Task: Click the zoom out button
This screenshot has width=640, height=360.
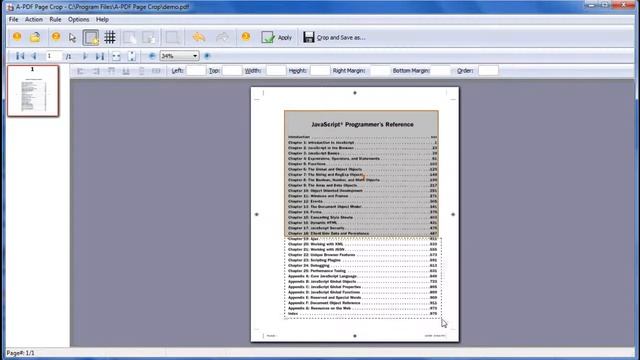Action: tap(152, 56)
